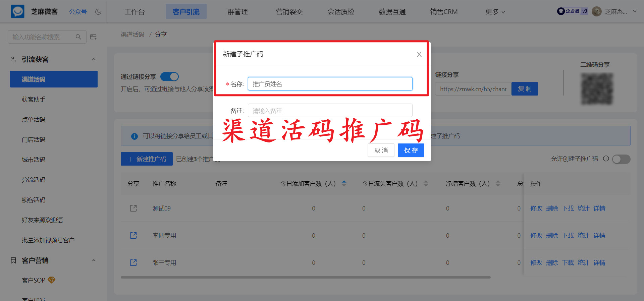Click the 引流获客 person icon

(13, 60)
